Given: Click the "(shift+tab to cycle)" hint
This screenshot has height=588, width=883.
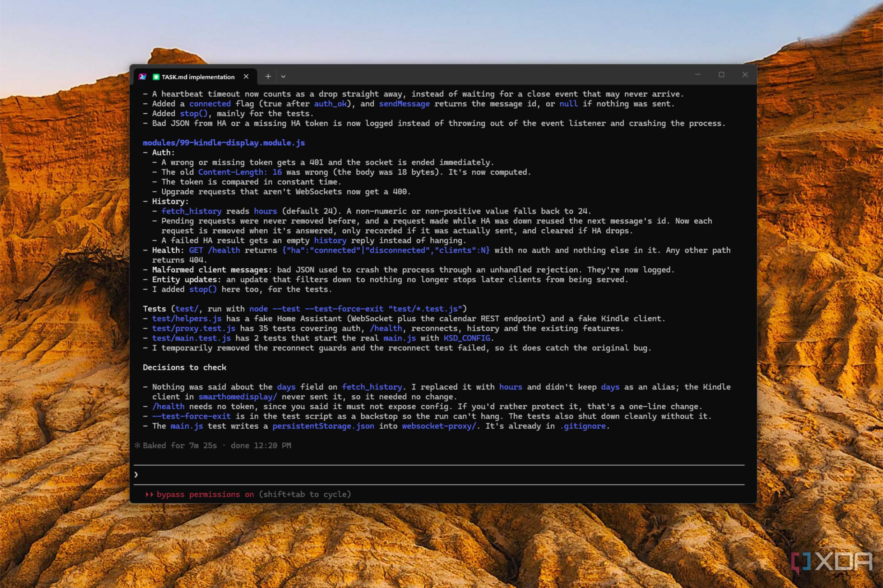Looking at the screenshot, I should point(305,494).
